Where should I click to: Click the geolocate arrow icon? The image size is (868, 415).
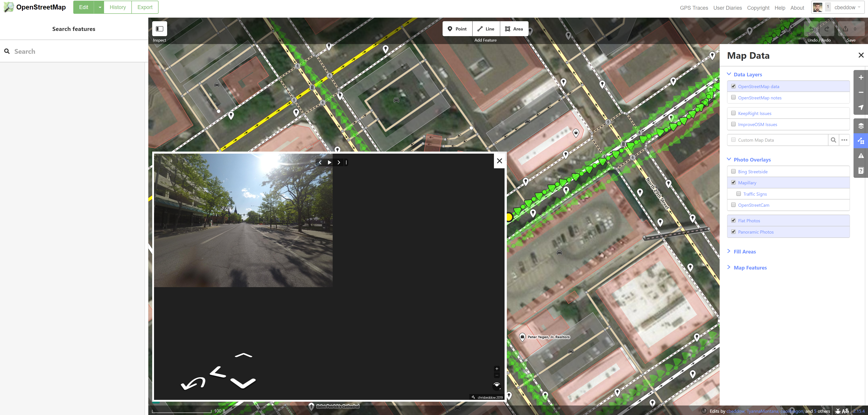pyautogui.click(x=861, y=107)
